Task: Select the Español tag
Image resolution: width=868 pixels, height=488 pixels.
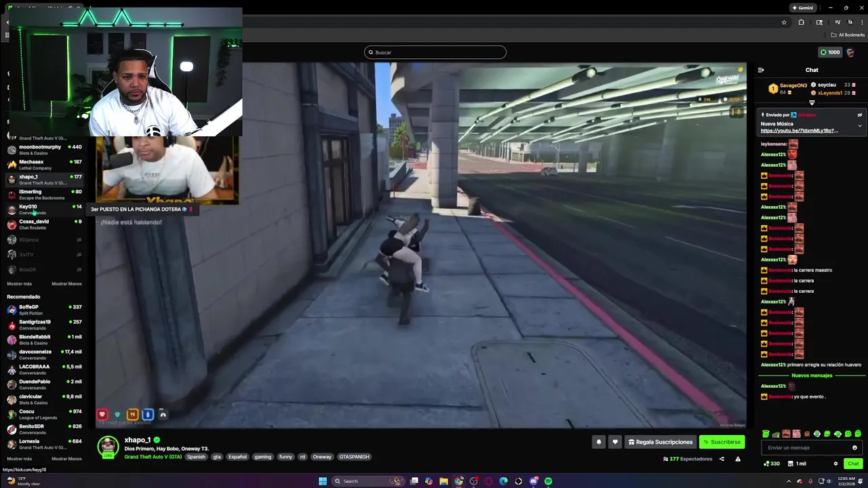Action: (x=237, y=457)
